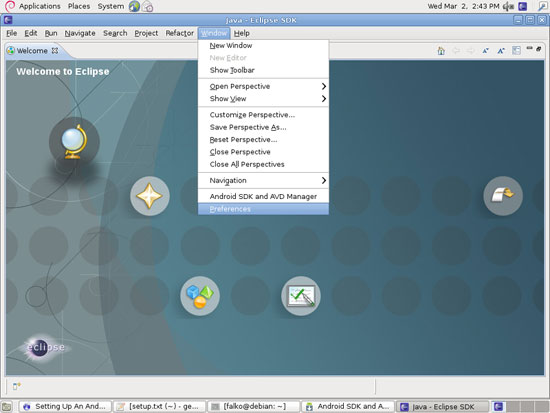
Task: Click the Eclipse tray icon in top panel
Action: 523,6
